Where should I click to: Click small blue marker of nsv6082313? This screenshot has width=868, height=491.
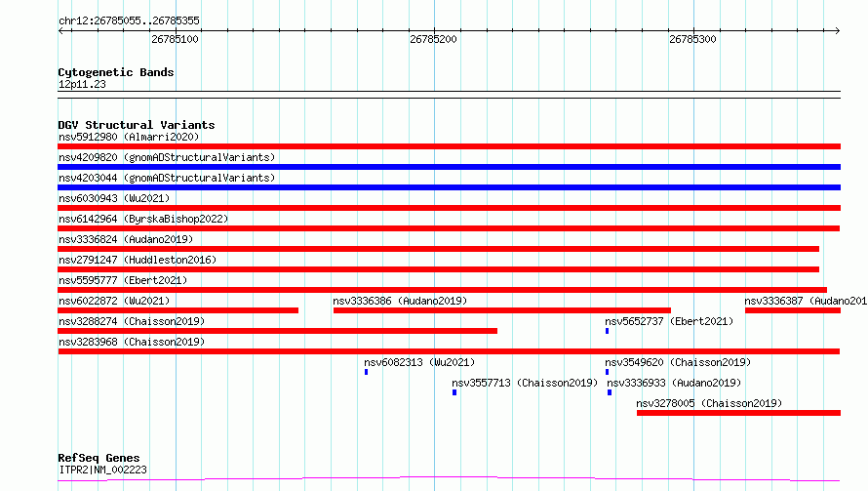(366, 372)
